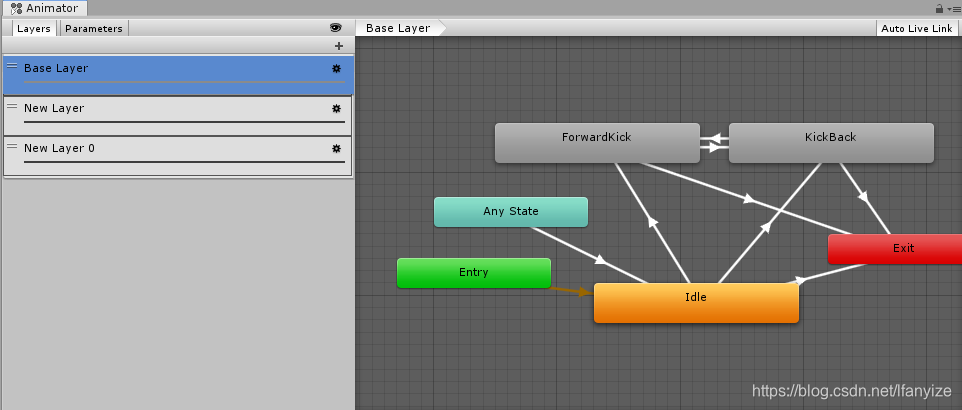The height and width of the screenshot is (410, 962).
Task: Open the window options menu beside the lock
Action: [x=953, y=9]
